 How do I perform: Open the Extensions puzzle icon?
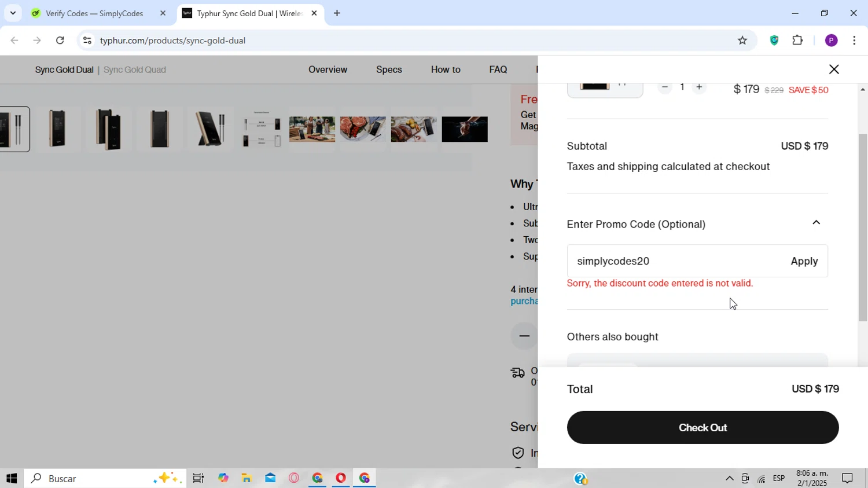pos(797,41)
